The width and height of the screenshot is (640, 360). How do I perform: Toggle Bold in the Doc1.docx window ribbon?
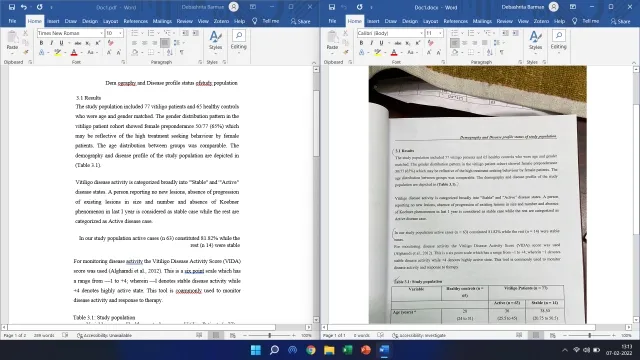pos(361,43)
